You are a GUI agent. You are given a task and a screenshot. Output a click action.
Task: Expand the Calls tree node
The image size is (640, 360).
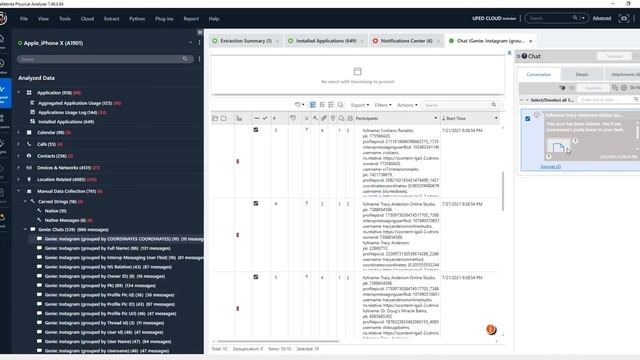pos(19,144)
